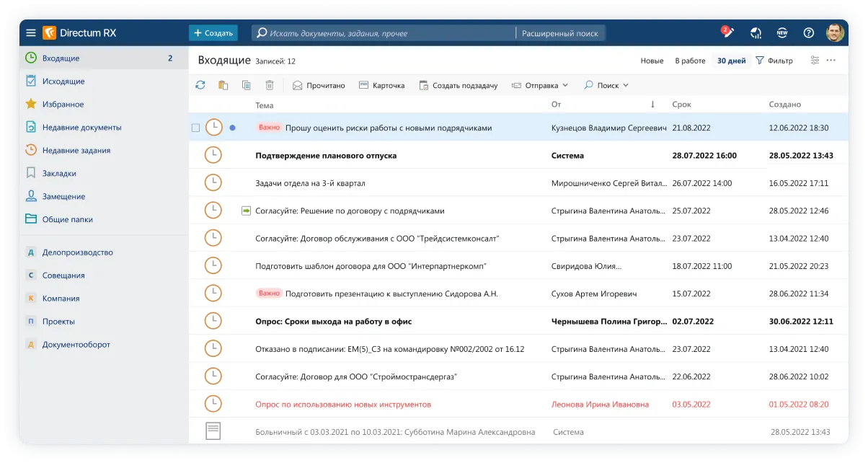Sort by the 'Срок' column header
This screenshot has height=463, width=868.
click(x=681, y=105)
